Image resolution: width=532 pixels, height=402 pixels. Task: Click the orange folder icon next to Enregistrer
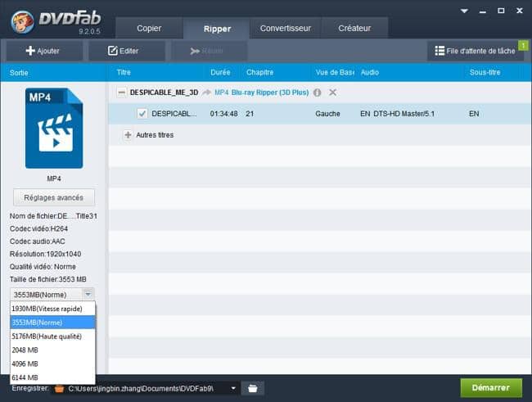59,388
